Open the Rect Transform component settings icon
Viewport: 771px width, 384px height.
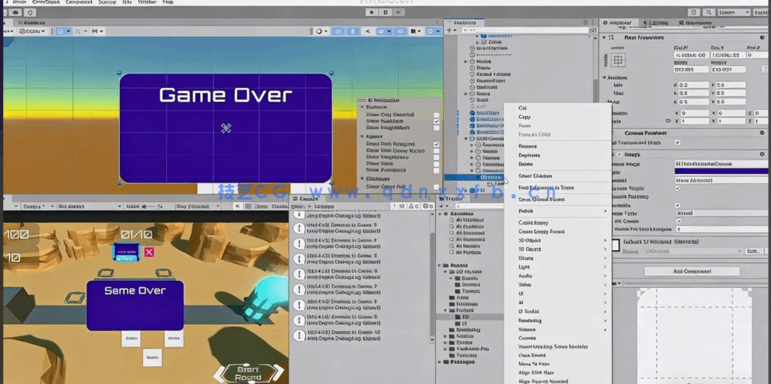(763, 37)
